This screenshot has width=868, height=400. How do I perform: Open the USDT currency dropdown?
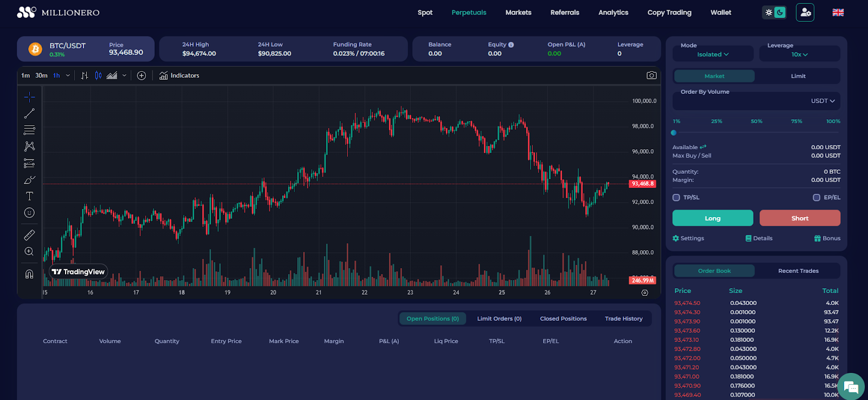point(822,101)
